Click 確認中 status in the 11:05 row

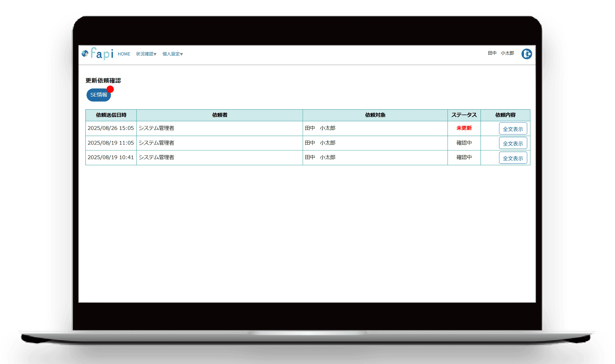coord(464,143)
